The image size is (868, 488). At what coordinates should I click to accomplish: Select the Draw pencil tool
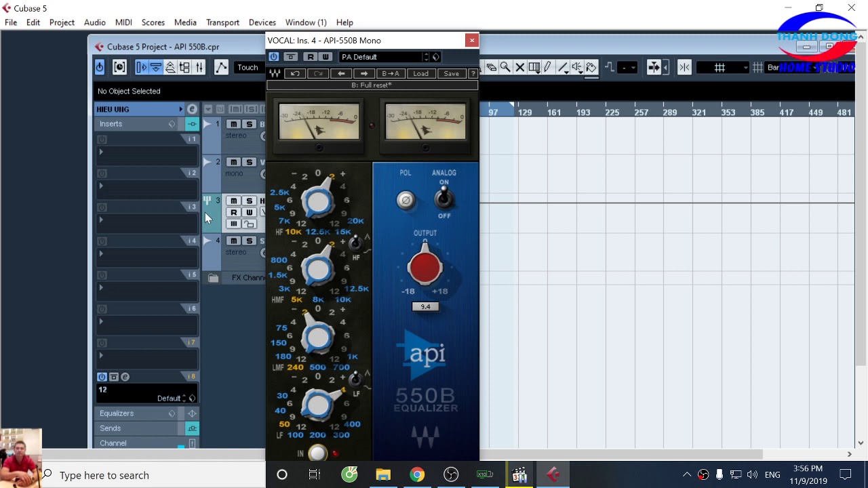tap(548, 67)
